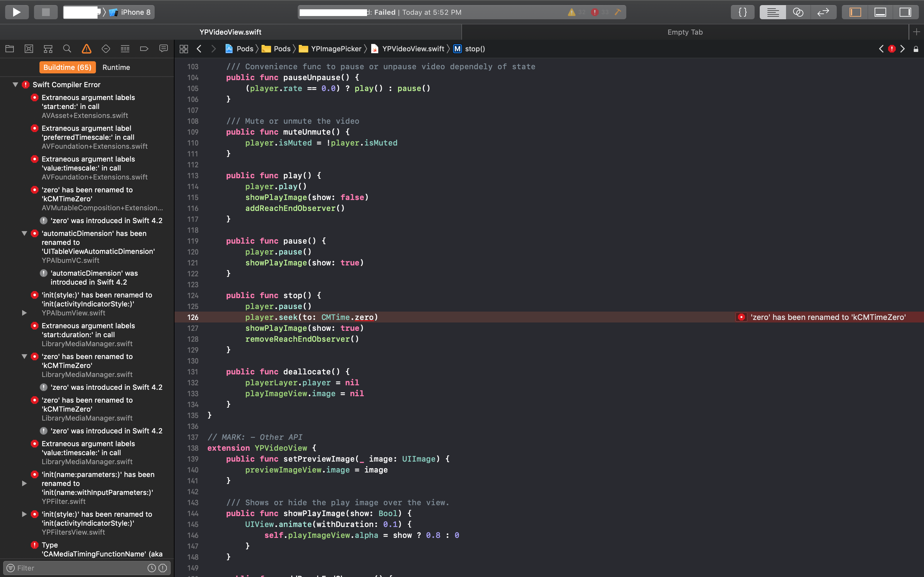
Task: Select the Runtime issues tab
Action: click(116, 68)
